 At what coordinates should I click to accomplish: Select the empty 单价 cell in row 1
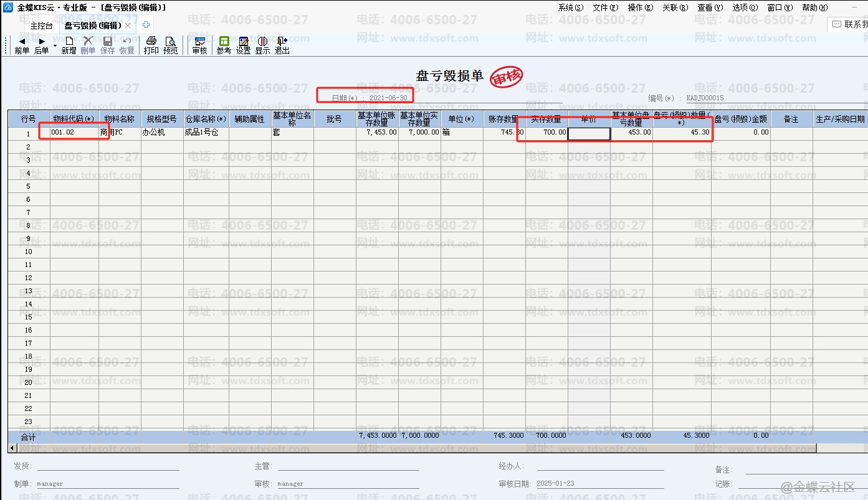tap(589, 133)
